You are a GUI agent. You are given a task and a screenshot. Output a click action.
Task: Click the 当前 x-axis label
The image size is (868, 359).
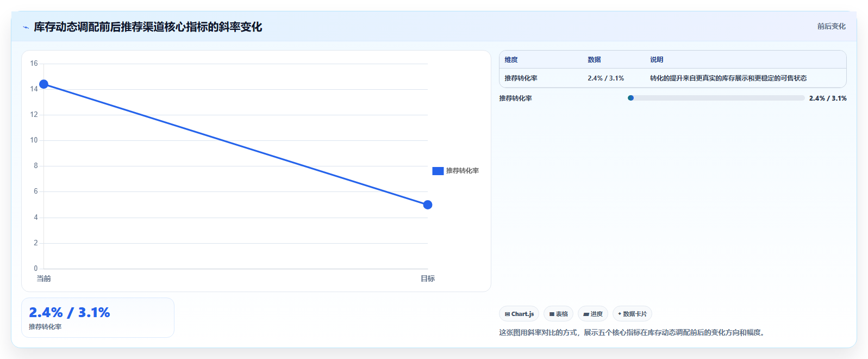tap(43, 278)
